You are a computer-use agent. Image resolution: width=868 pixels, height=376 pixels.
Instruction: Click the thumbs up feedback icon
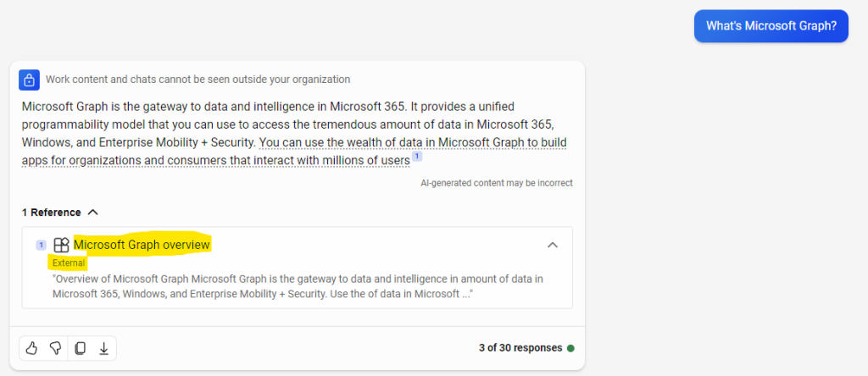(x=31, y=348)
